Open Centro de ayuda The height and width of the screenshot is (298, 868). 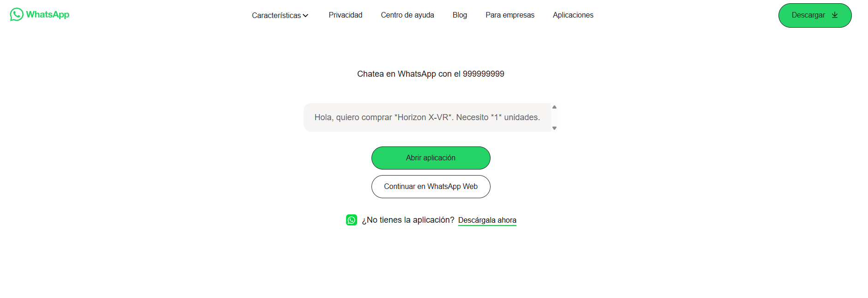click(x=407, y=15)
